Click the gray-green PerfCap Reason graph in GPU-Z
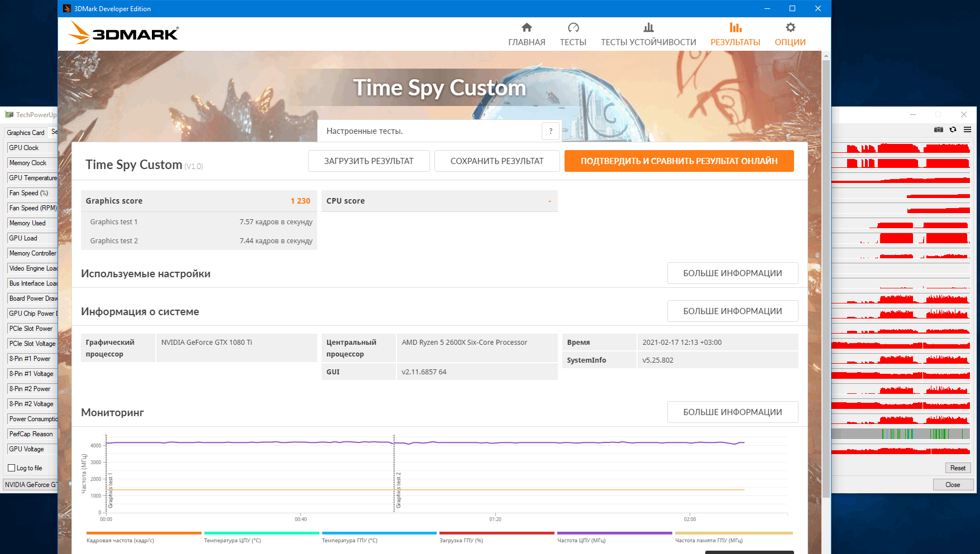The height and width of the screenshot is (554, 980). pos(901,433)
